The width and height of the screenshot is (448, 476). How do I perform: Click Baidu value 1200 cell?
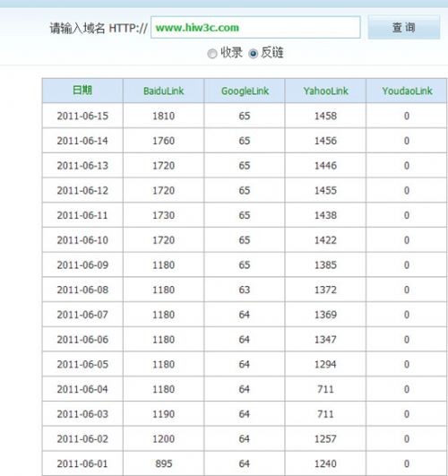point(164,438)
